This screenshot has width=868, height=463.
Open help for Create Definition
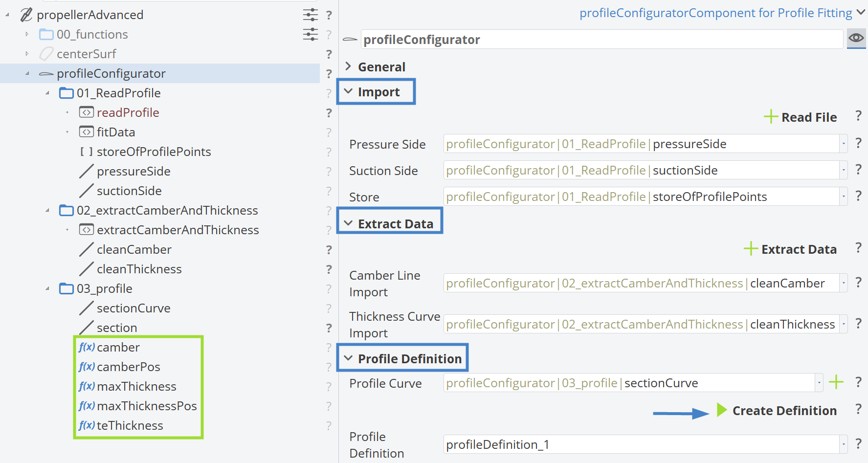(858, 409)
